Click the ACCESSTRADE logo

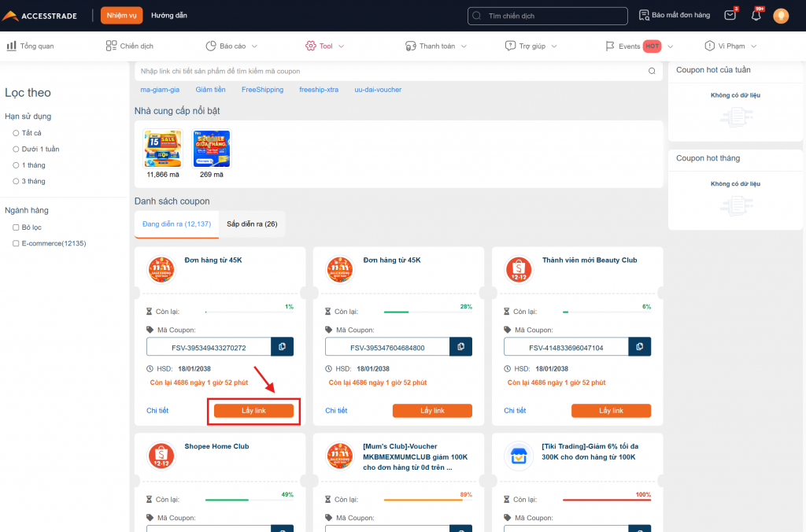[39, 16]
